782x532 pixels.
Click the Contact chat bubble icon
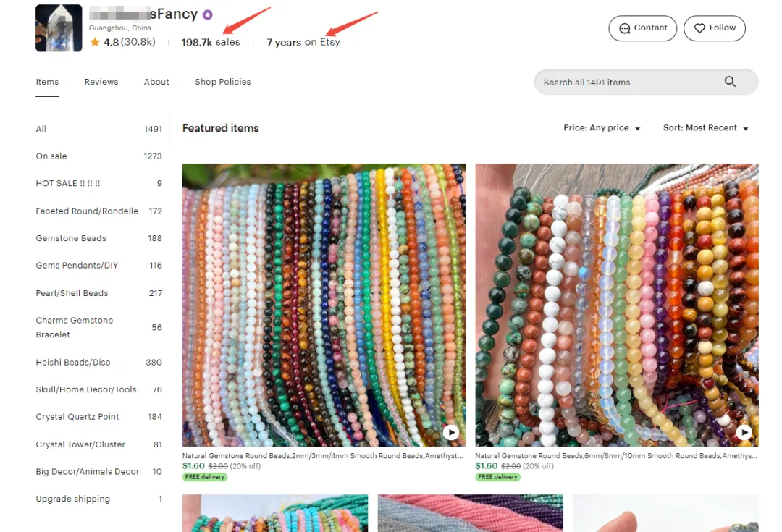click(624, 28)
